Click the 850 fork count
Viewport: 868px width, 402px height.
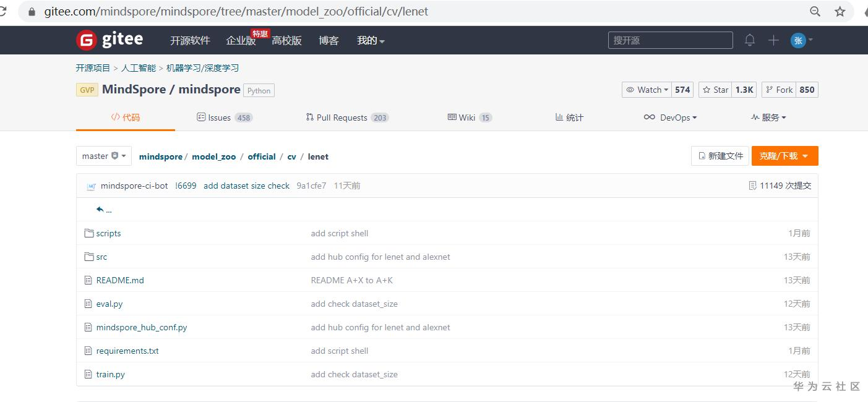click(807, 90)
